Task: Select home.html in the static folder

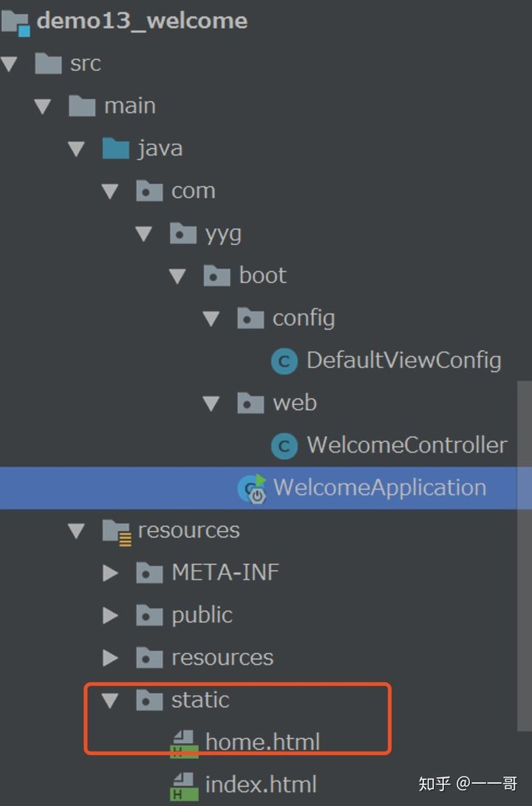Action: tap(262, 742)
